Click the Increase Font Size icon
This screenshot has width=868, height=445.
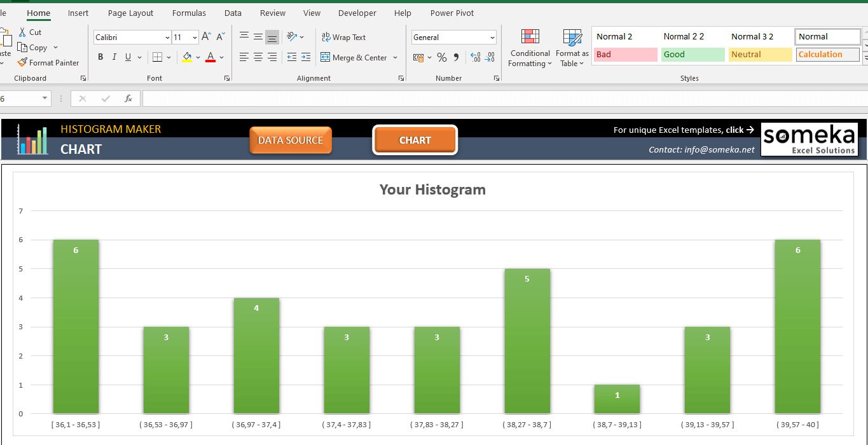(x=205, y=36)
